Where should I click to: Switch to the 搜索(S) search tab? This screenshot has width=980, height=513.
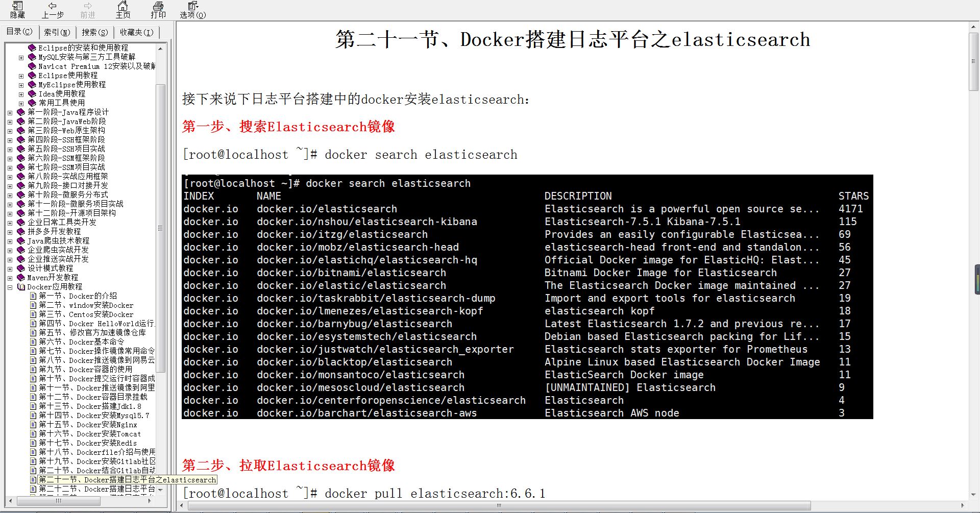95,32
